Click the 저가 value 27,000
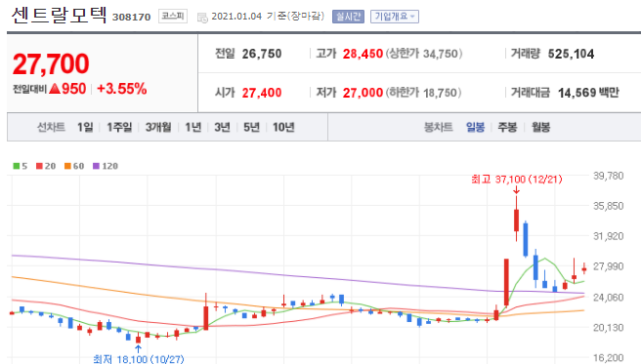Screen dimensions: 641x364 pyautogui.click(x=363, y=93)
